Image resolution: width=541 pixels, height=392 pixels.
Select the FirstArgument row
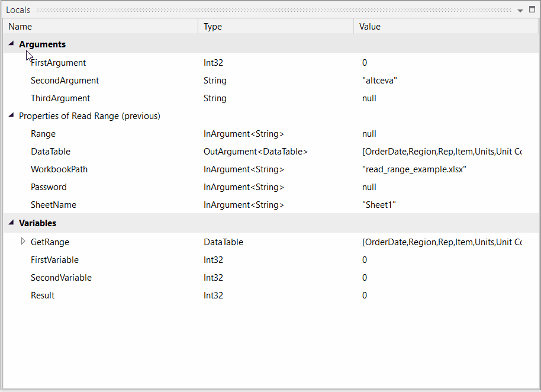pos(271,62)
